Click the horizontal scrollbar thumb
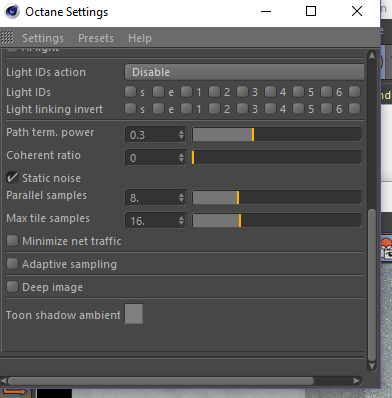The width and height of the screenshot is (392, 398). [161, 381]
